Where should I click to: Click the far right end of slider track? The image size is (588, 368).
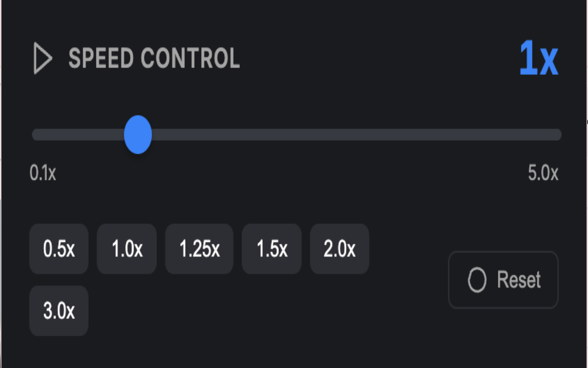pyautogui.click(x=557, y=134)
